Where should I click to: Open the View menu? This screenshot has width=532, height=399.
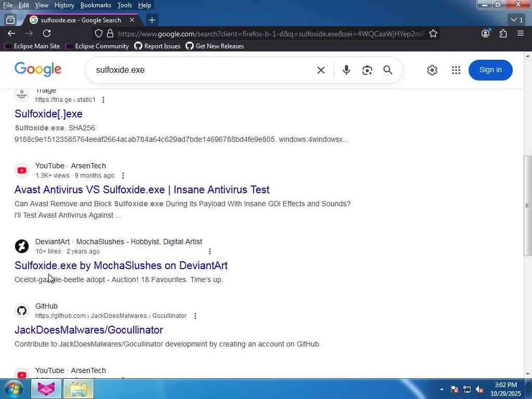tap(42, 5)
